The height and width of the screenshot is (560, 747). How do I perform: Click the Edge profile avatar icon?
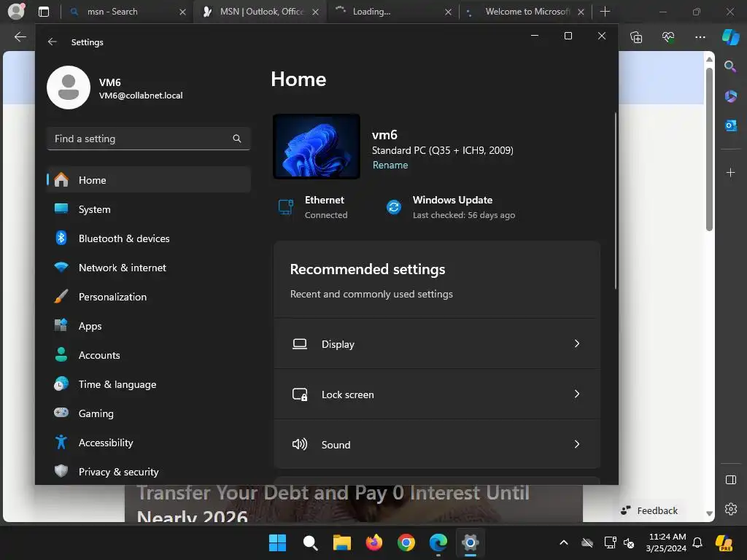click(16, 12)
